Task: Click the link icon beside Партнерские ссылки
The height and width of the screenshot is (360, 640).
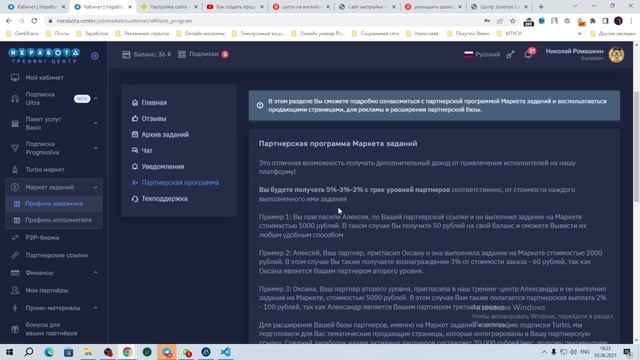Action: click(x=15, y=255)
